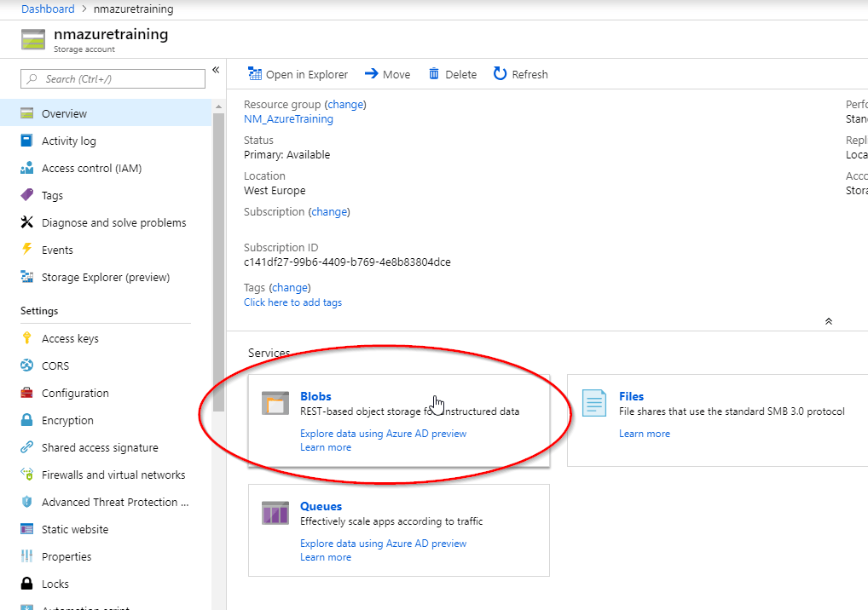Open Activity log in sidebar
This screenshot has width=868, height=610.
pyautogui.click(x=68, y=141)
